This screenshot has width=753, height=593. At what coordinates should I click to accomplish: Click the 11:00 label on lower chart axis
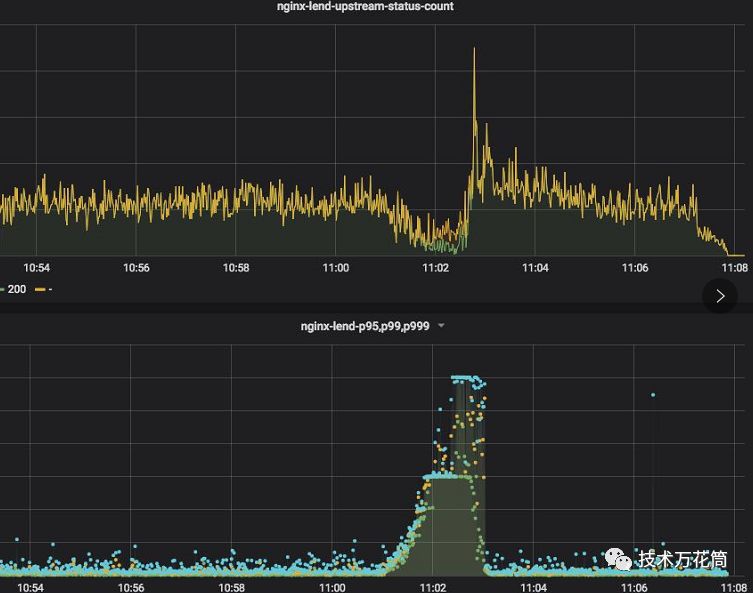pos(332,587)
